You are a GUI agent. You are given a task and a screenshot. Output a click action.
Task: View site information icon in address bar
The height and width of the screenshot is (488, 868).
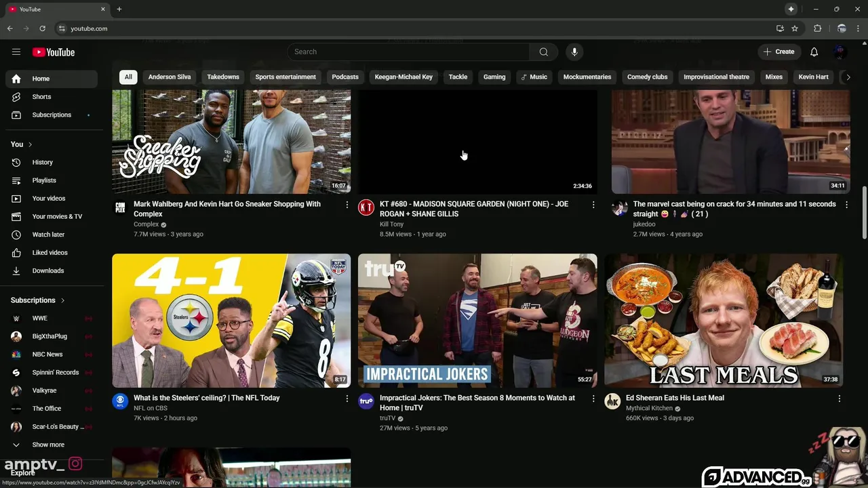pyautogui.click(x=62, y=28)
